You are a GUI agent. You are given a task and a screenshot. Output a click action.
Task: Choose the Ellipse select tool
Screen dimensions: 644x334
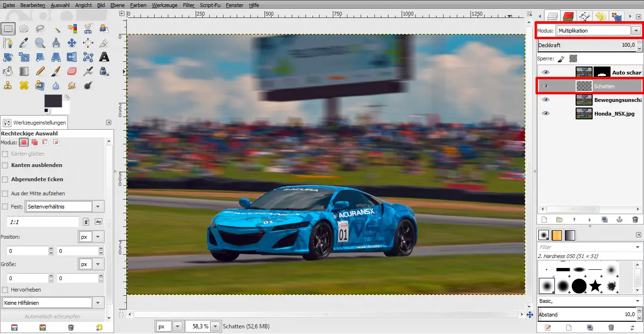24,29
